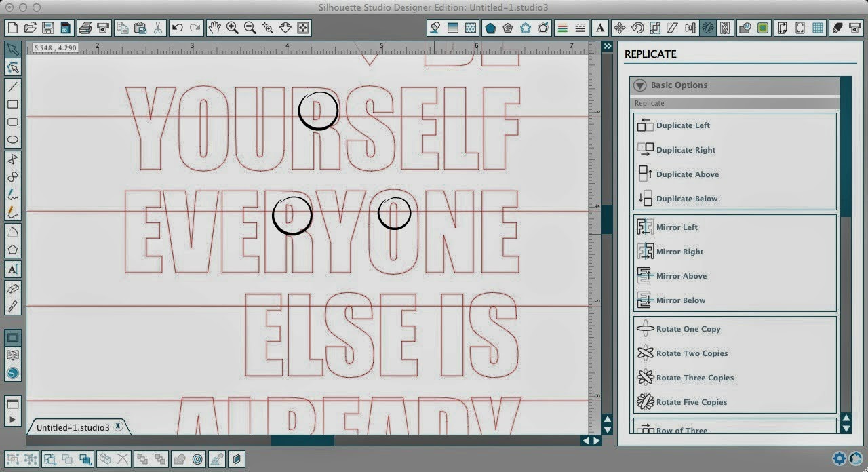Select the Eraser tool
This screenshot has width=868, height=472.
(x=12, y=289)
